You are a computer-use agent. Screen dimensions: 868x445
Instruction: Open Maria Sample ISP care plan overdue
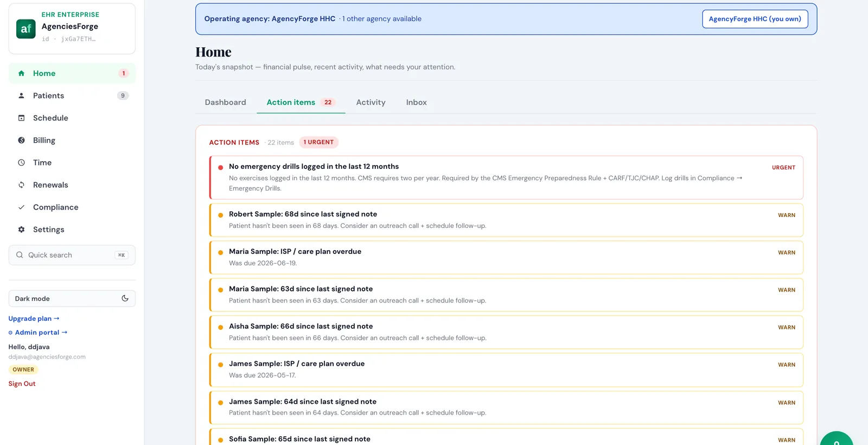(506, 257)
